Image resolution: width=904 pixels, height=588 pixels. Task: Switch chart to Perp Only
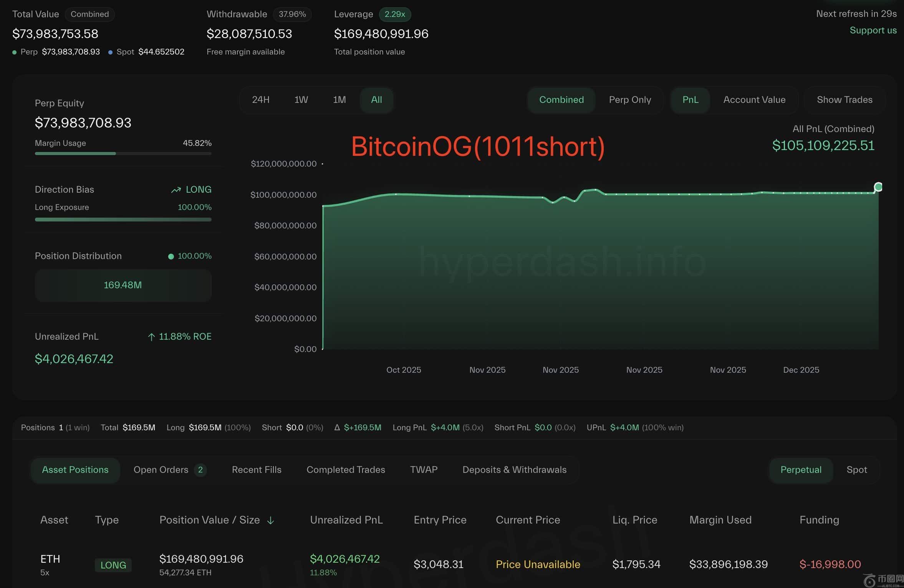[630, 100]
